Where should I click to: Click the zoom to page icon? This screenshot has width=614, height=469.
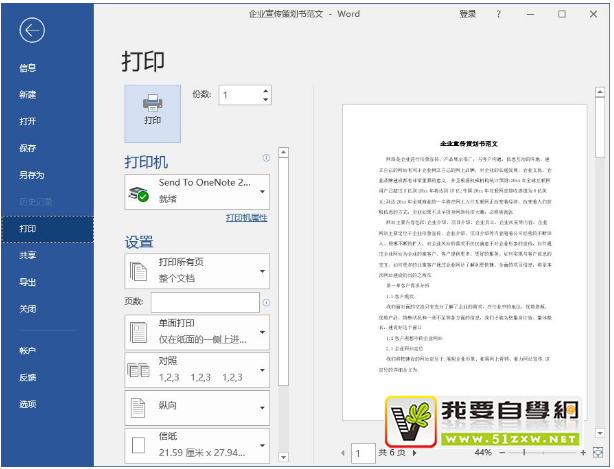[598, 453]
